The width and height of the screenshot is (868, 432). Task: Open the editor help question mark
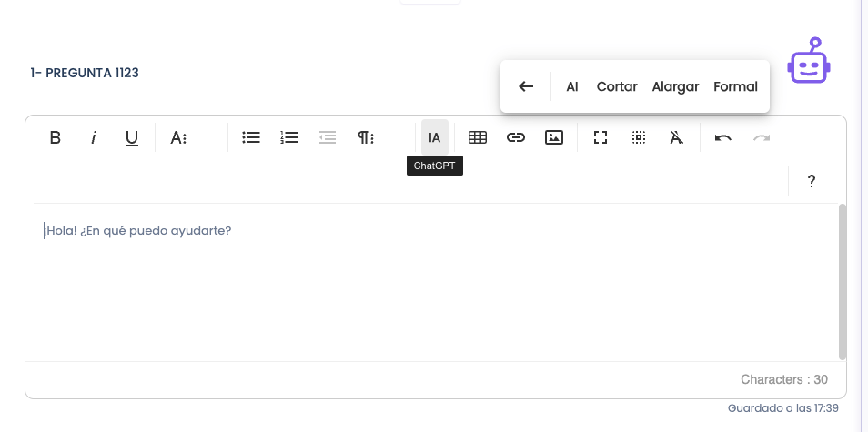coord(811,181)
